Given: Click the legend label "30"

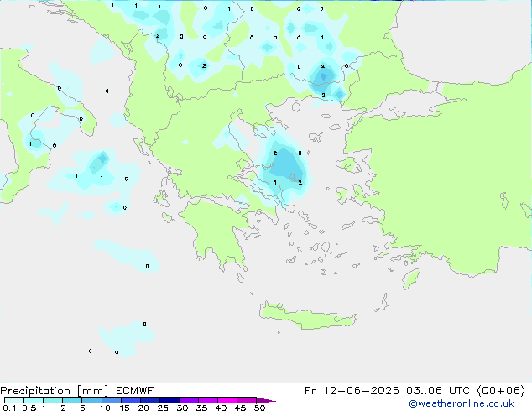Looking at the screenshot, I should 182,408.
